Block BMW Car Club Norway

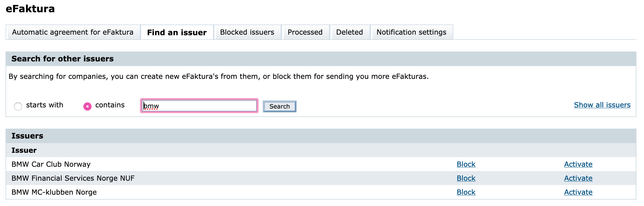click(466, 164)
